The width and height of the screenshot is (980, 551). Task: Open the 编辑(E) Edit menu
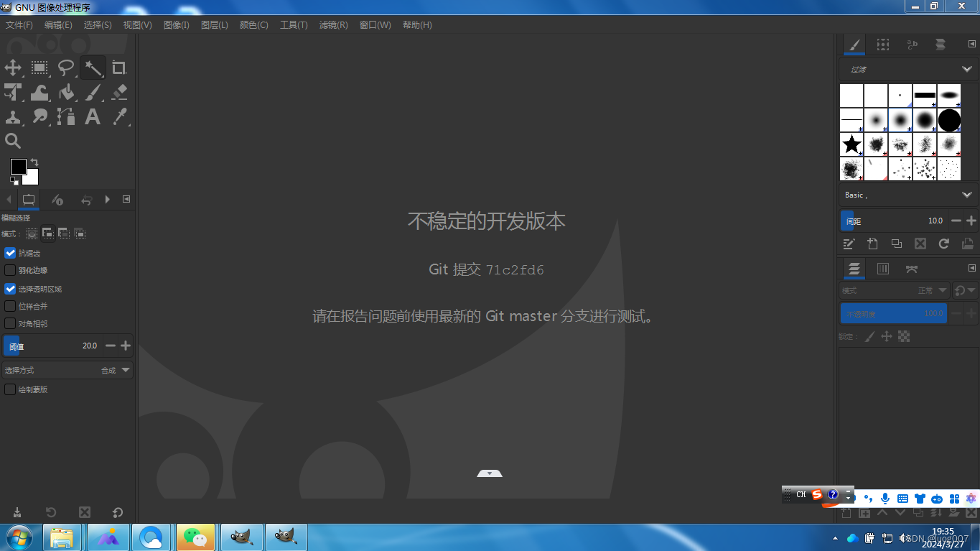pos(58,24)
